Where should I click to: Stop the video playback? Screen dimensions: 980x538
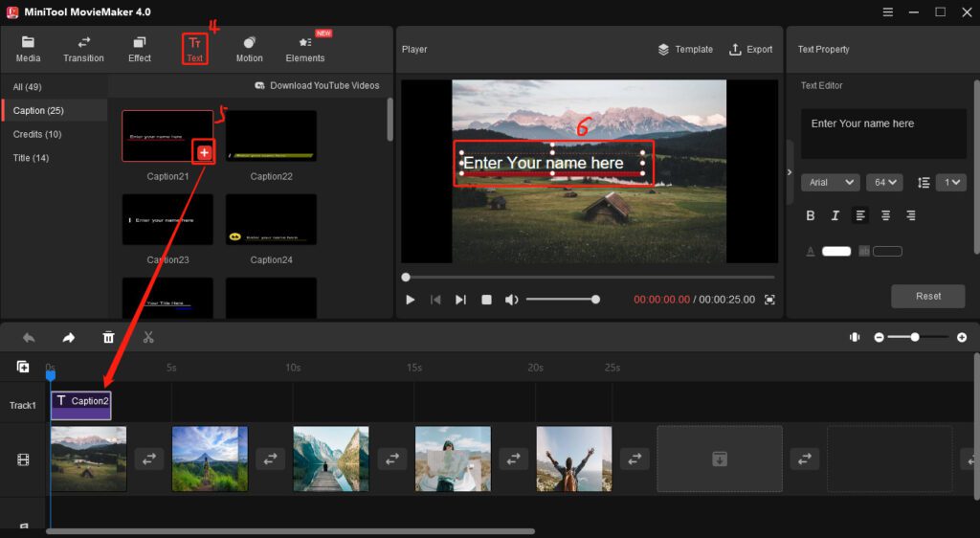pyautogui.click(x=486, y=300)
